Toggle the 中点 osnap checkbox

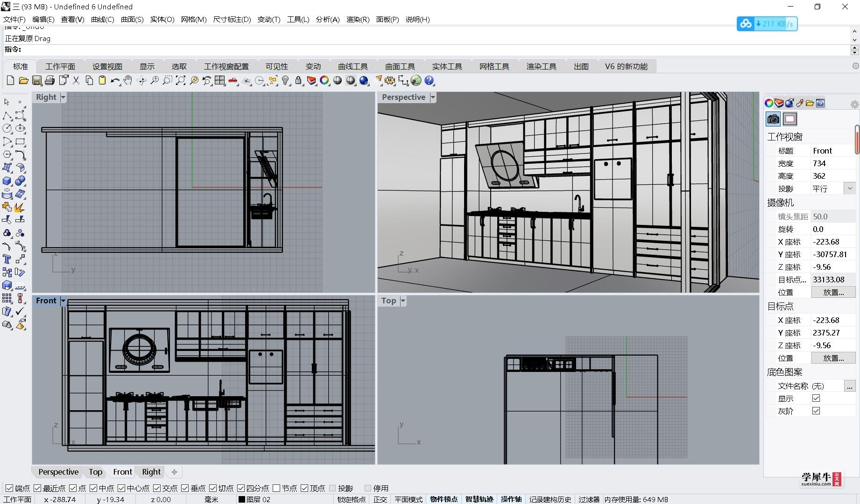pos(93,488)
